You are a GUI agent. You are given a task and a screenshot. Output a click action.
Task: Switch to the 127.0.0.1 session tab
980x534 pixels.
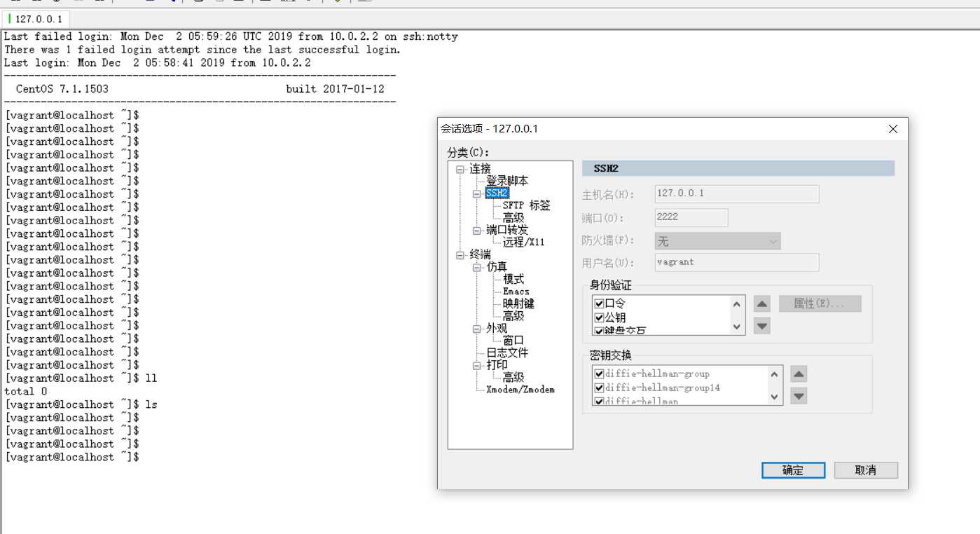click(36, 19)
